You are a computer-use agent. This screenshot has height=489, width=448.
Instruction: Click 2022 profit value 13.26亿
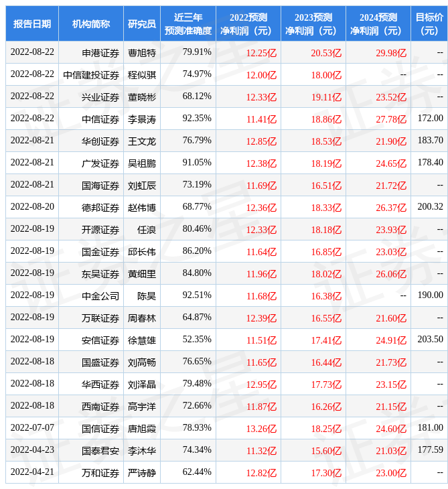point(261,429)
